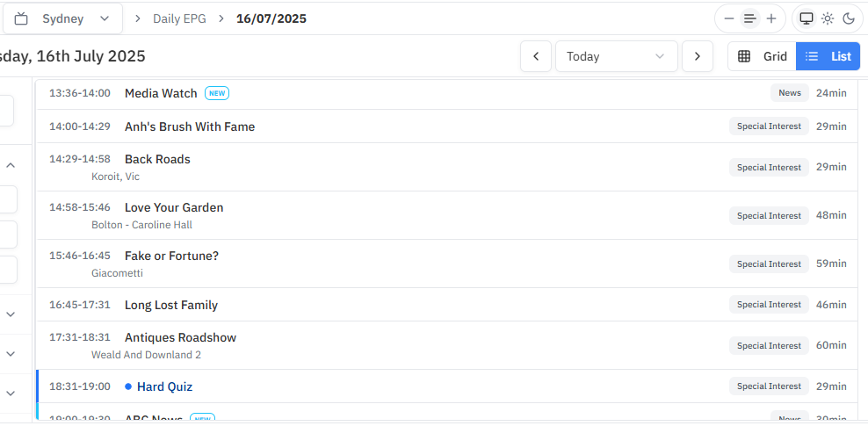Screen dimensions: 868x426
Task: Open the Long Lost Family programme
Action: tap(446, 304)
